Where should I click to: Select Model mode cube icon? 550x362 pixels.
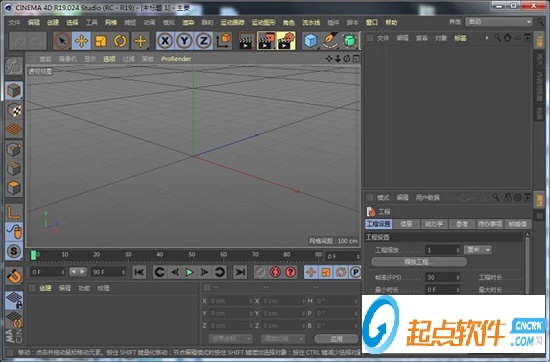14,90
